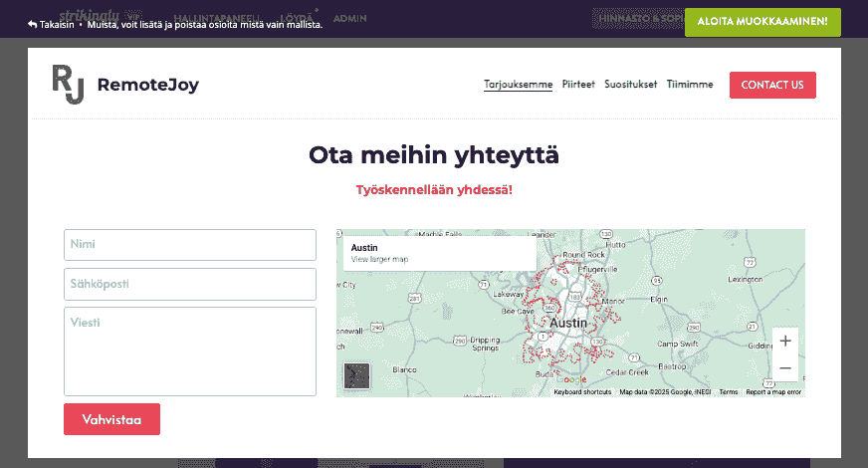Zoom out on the map
The width and height of the screenshot is (868, 468).
coord(785,367)
